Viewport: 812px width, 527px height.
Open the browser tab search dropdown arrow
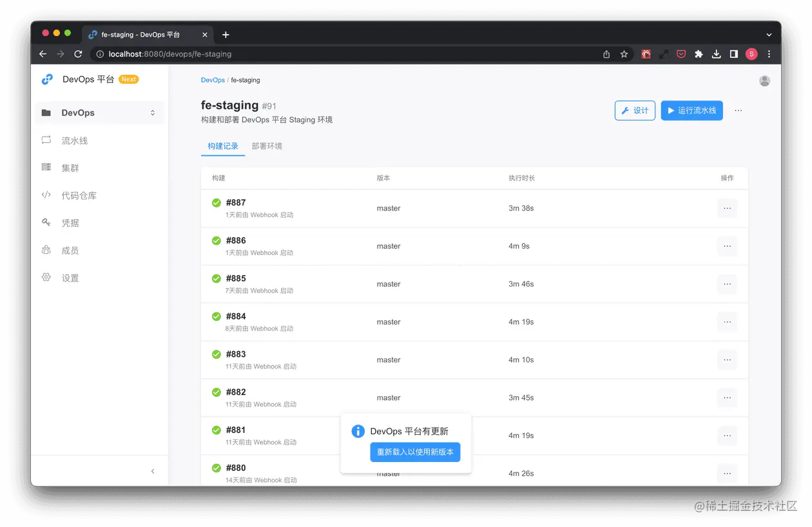tap(769, 35)
